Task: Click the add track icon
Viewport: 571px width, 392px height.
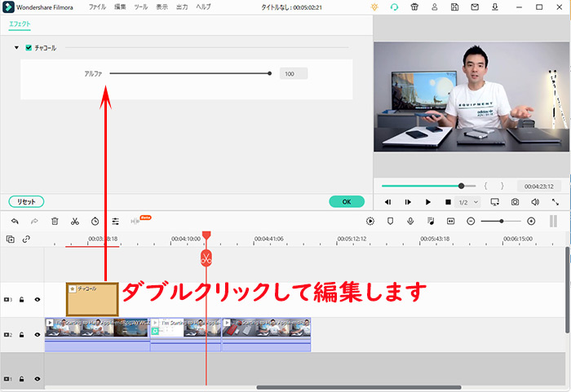Action: pyautogui.click(x=10, y=239)
